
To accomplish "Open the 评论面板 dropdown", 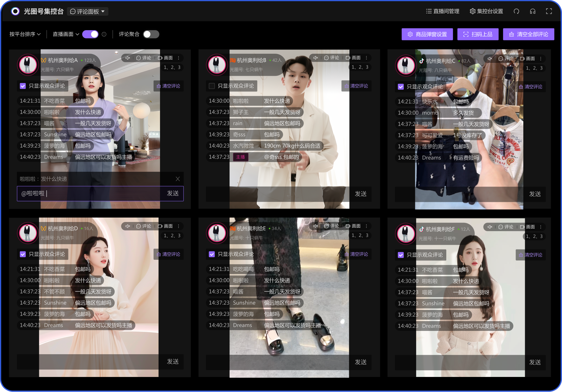I will pyautogui.click(x=88, y=12).
